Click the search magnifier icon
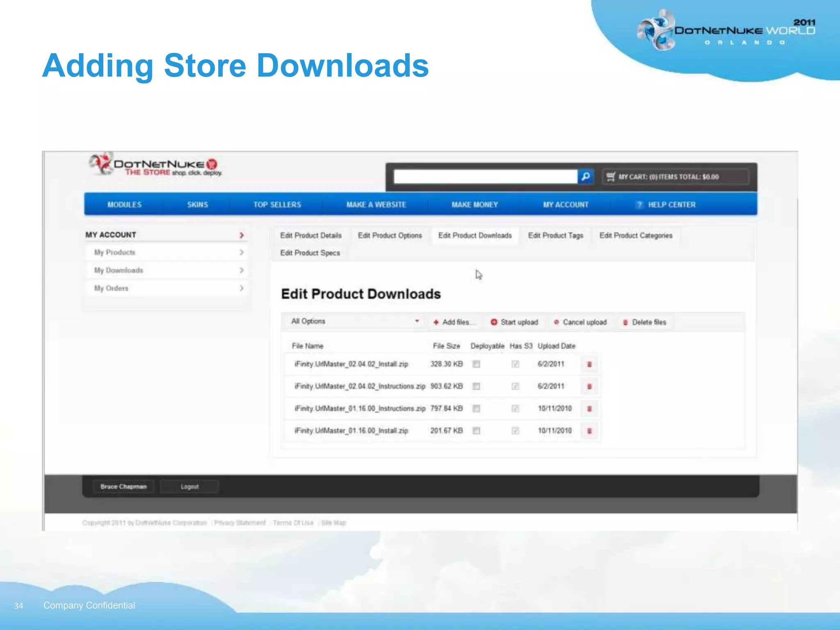The image size is (840, 630). point(586,176)
